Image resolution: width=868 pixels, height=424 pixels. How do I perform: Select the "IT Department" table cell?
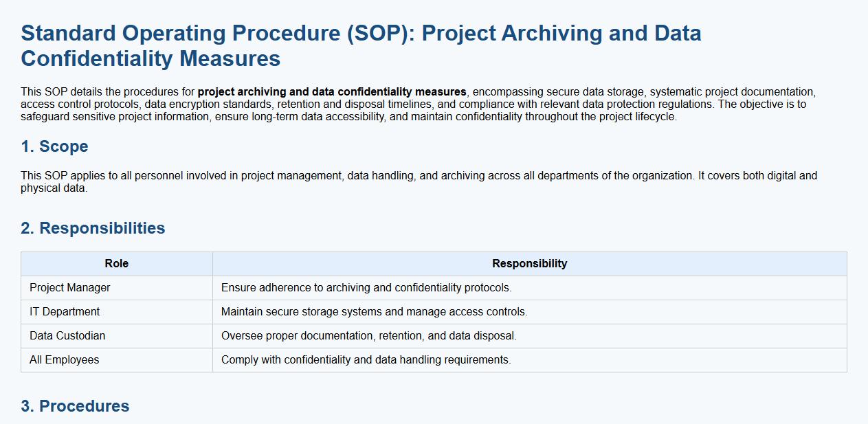[65, 312]
